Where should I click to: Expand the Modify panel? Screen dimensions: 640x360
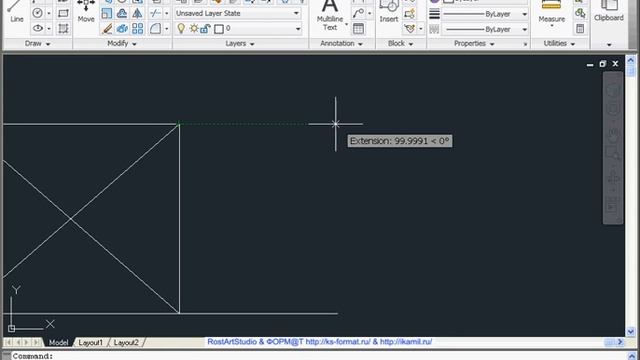click(x=122, y=43)
